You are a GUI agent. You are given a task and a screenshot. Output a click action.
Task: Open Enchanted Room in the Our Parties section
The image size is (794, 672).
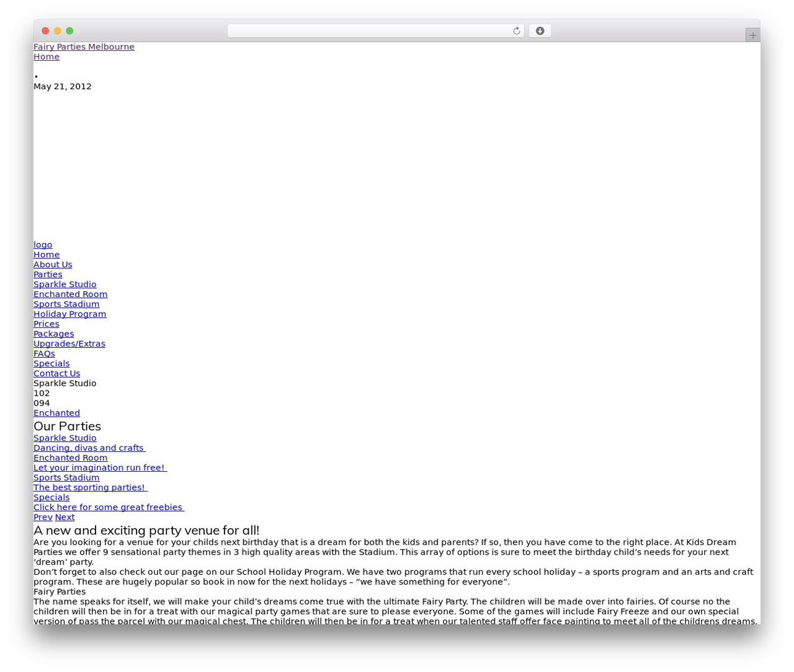pyautogui.click(x=71, y=458)
